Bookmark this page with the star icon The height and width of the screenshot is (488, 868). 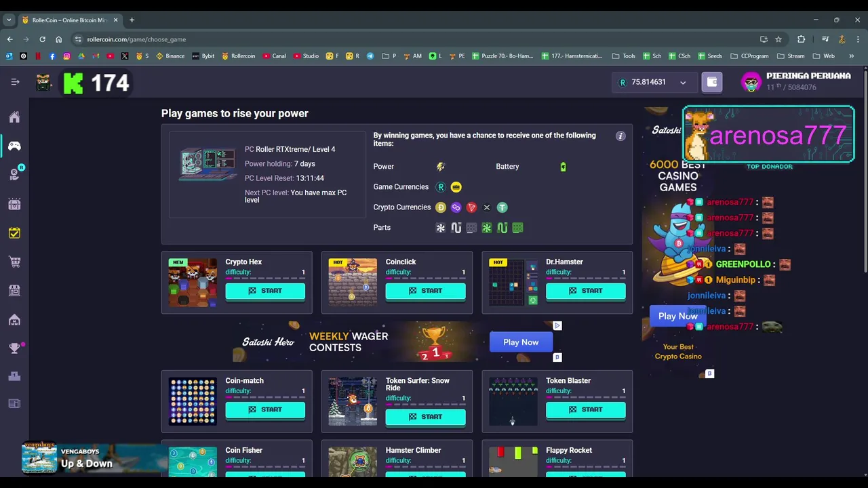(x=778, y=39)
